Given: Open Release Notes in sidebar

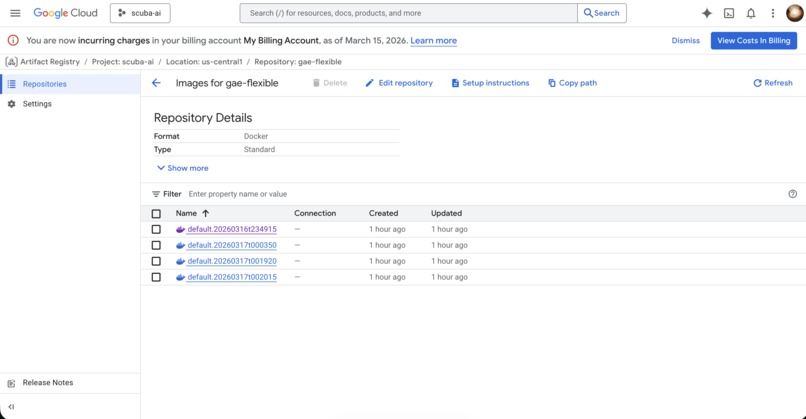Looking at the screenshot, I should point(48,382).
